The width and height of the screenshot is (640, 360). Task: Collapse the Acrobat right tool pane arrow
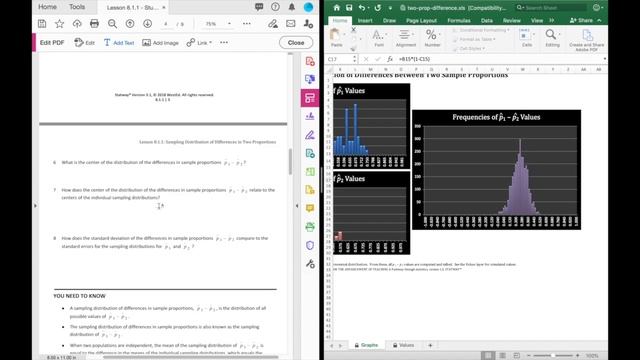[297, 206]
